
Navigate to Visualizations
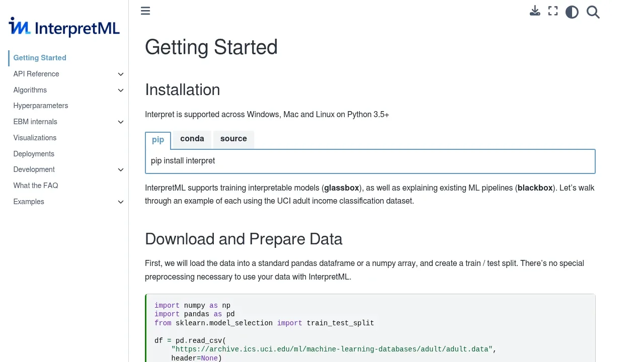click(35, 138)
